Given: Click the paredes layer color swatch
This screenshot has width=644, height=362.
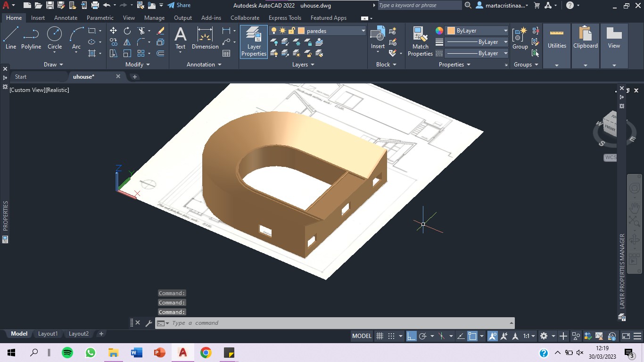Looking at the screenshot, I should click(x=301, y=31).
